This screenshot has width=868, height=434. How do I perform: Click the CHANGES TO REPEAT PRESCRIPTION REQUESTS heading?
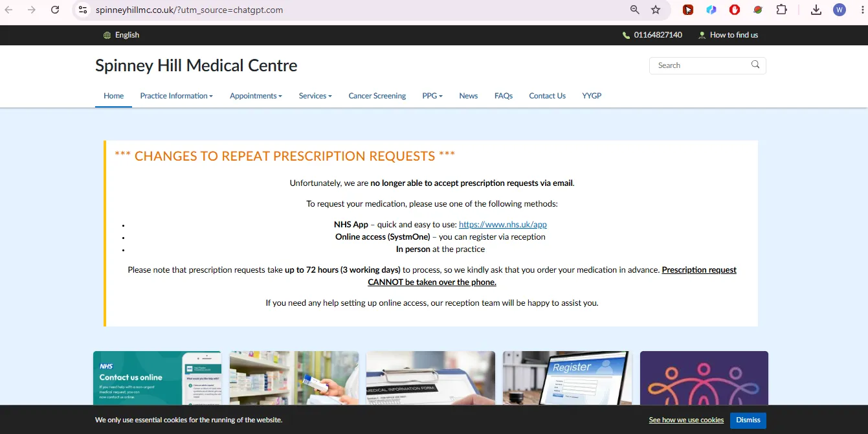click(285, 156)
